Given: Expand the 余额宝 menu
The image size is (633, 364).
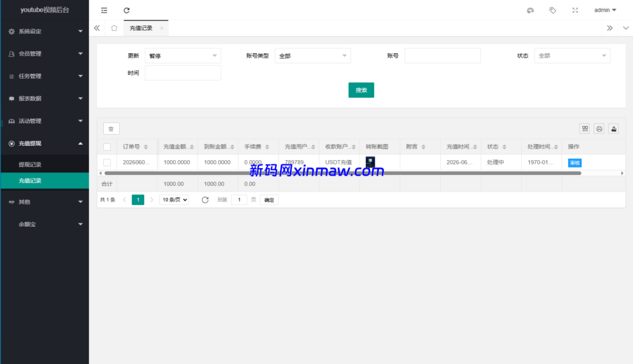Looking at the screenshot, I should [x=45, y=224].
